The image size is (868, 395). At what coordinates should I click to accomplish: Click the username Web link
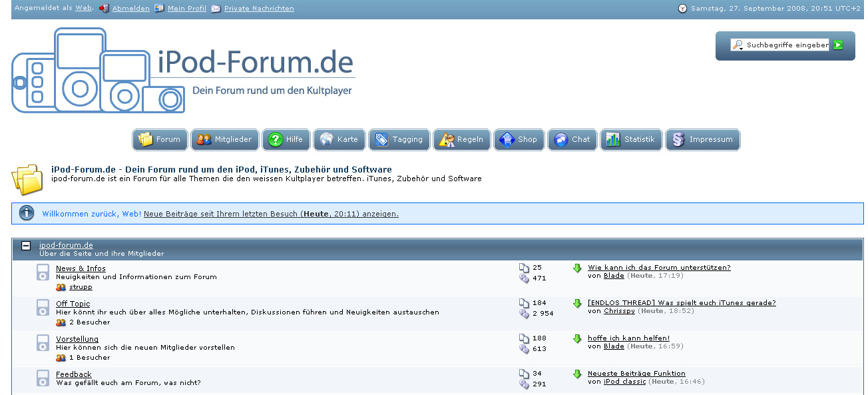point(84,8)
